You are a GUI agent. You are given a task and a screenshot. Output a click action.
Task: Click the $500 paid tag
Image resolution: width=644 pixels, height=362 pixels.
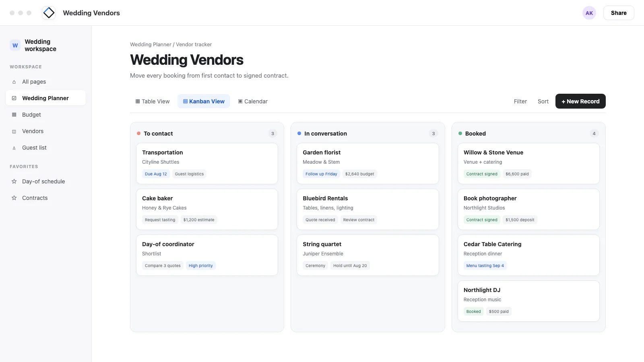coord(499,312)
